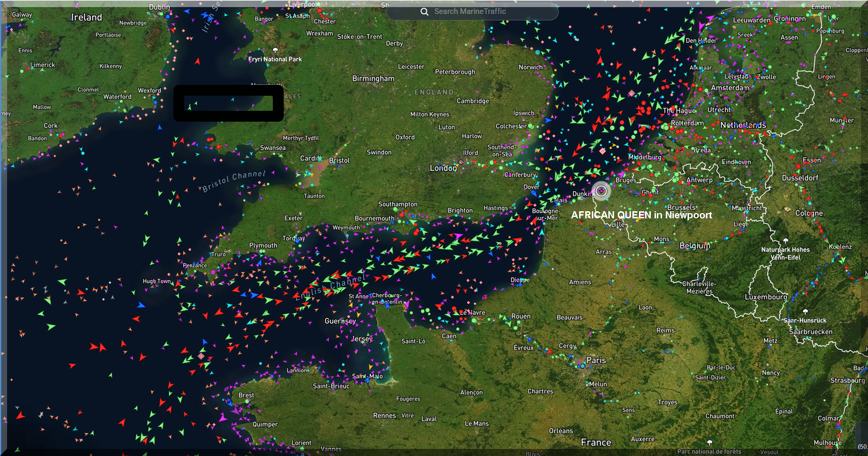868x456 pixels.
Task: Click the Luxembourg label on the map
Action: (766, 297)
